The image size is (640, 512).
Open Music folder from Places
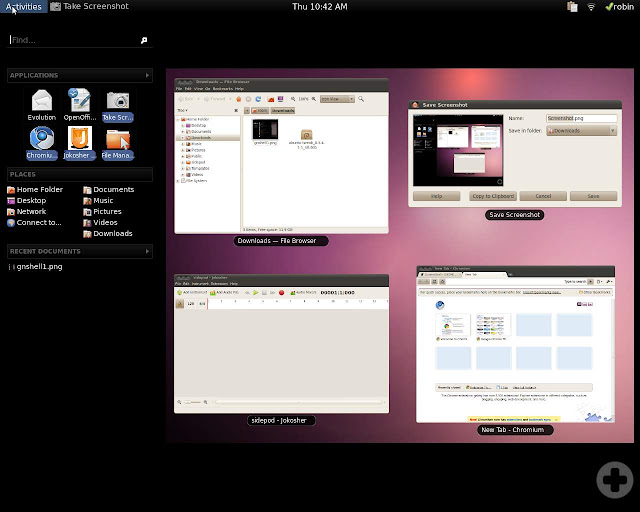pyautogui.click(x=98, y=200)
